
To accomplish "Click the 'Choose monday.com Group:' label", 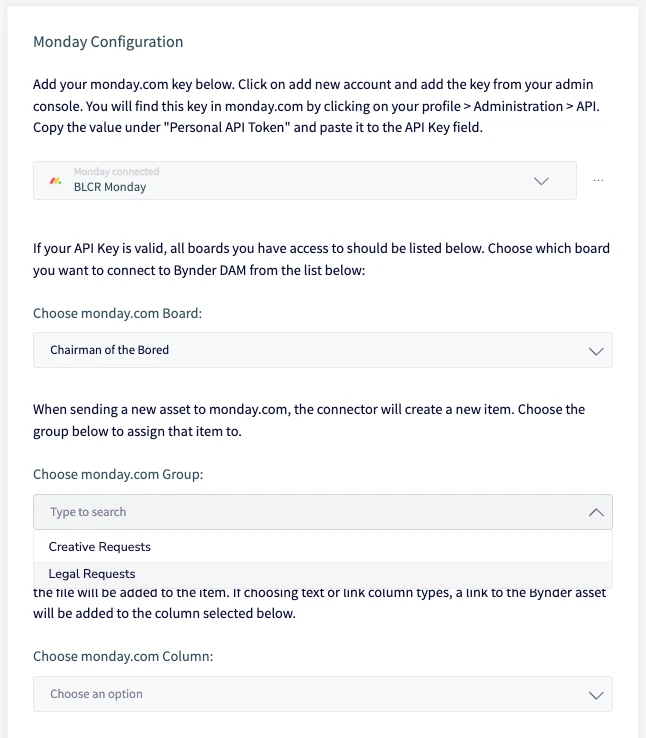I will 118,474.
